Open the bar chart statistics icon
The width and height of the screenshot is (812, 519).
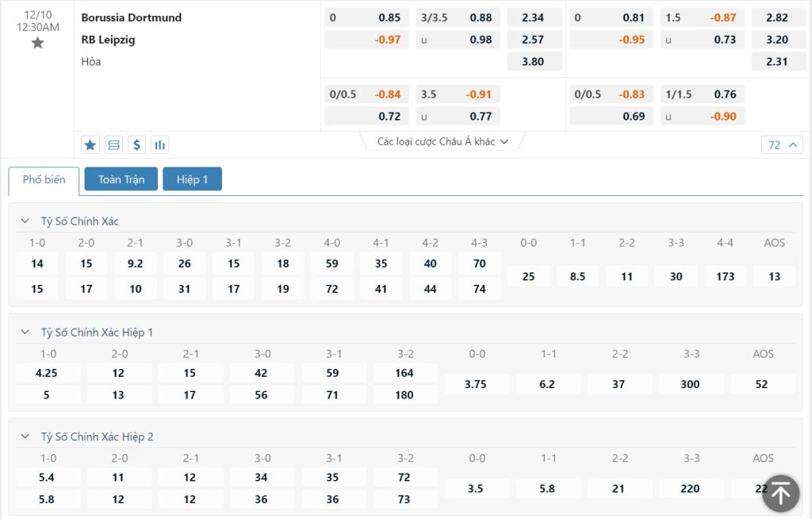(160, 144)
